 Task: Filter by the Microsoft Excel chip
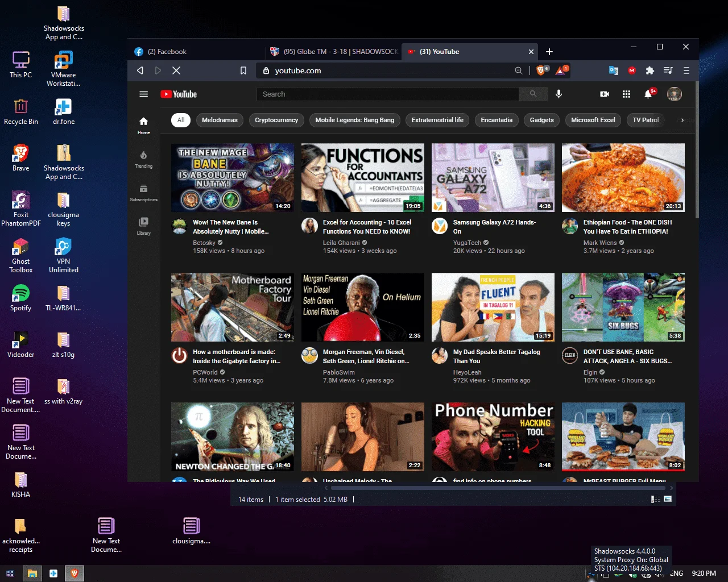(593, 120)
